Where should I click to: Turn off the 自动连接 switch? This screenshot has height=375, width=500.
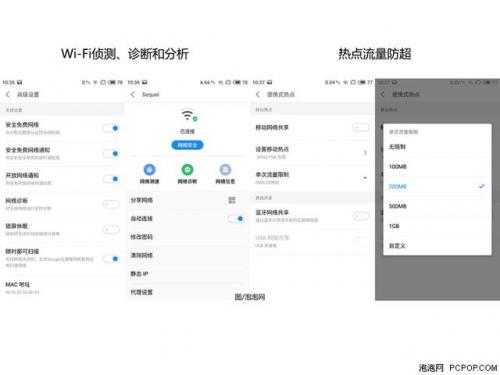(236, 218)
